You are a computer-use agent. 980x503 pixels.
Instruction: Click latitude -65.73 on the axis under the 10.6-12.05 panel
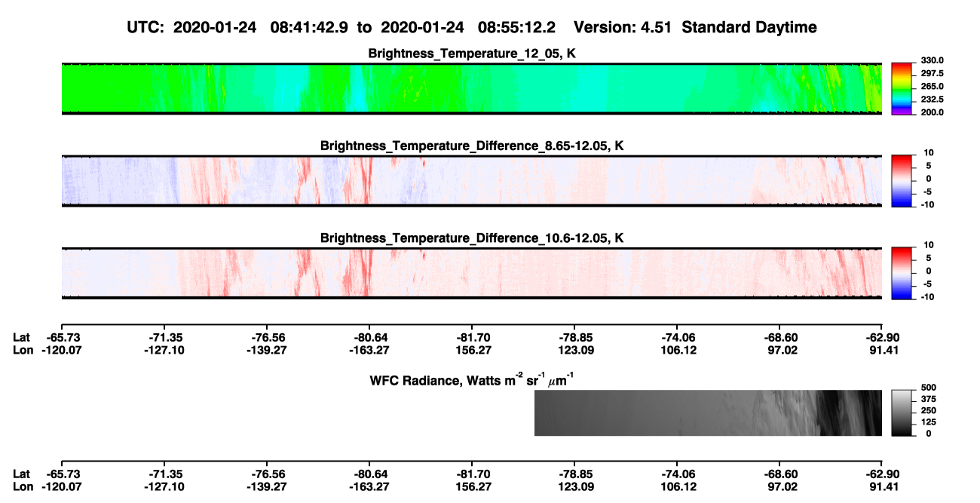pyautogui.click(x=63, y=337)
